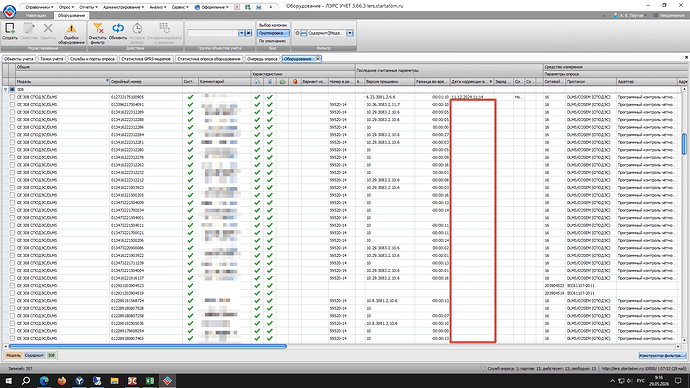Open the Ошибки оборудования warning icon
The height and width of the screenshot is (388, 690).
[x=71, y=29]
